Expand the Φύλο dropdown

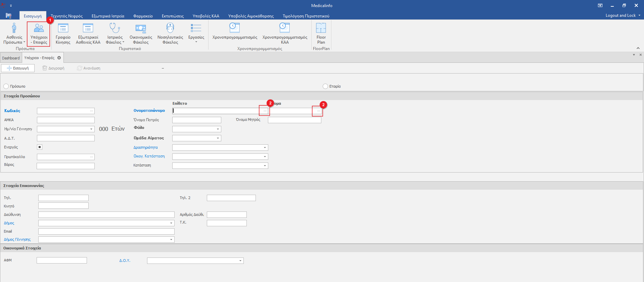[218, 129]
